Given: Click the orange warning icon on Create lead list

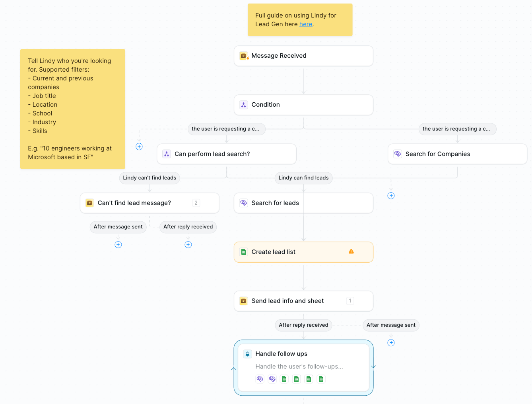Looking at the screenshot, I should pyautogui.click(x=351, y=252).
